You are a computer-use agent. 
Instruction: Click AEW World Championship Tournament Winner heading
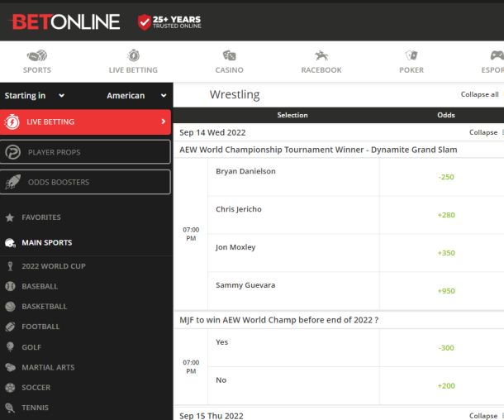318,150
